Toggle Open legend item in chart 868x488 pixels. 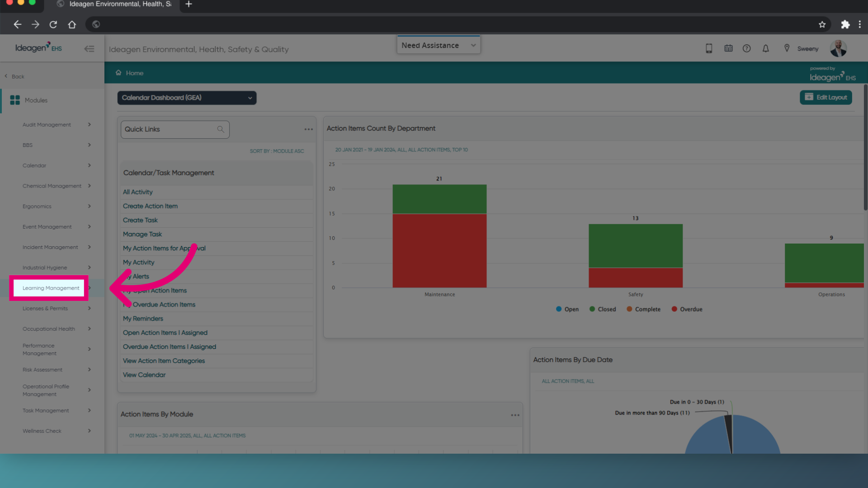point(567,309)
